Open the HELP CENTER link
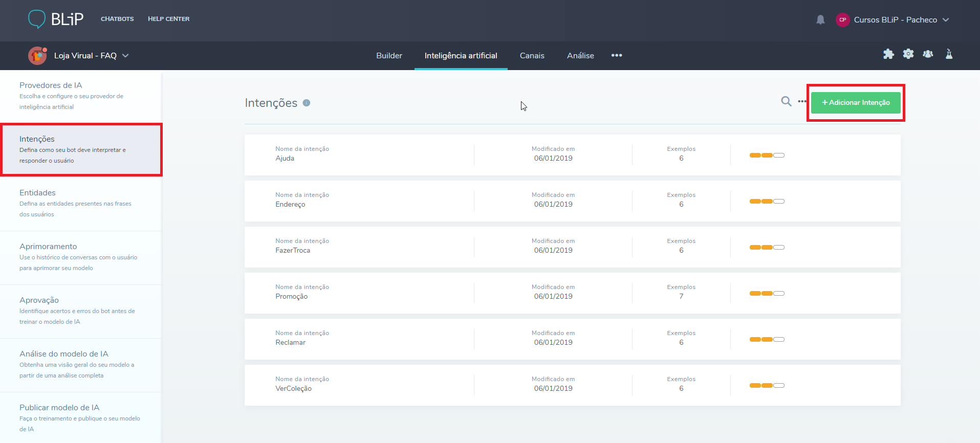Screen dimensions: 980x443 (168, 19)
